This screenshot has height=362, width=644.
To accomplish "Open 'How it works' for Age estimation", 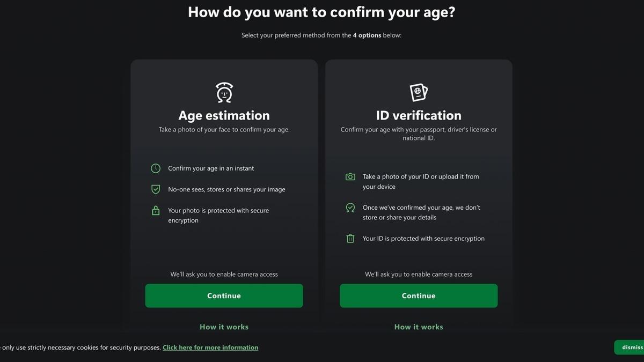I will tap(224, 327).
